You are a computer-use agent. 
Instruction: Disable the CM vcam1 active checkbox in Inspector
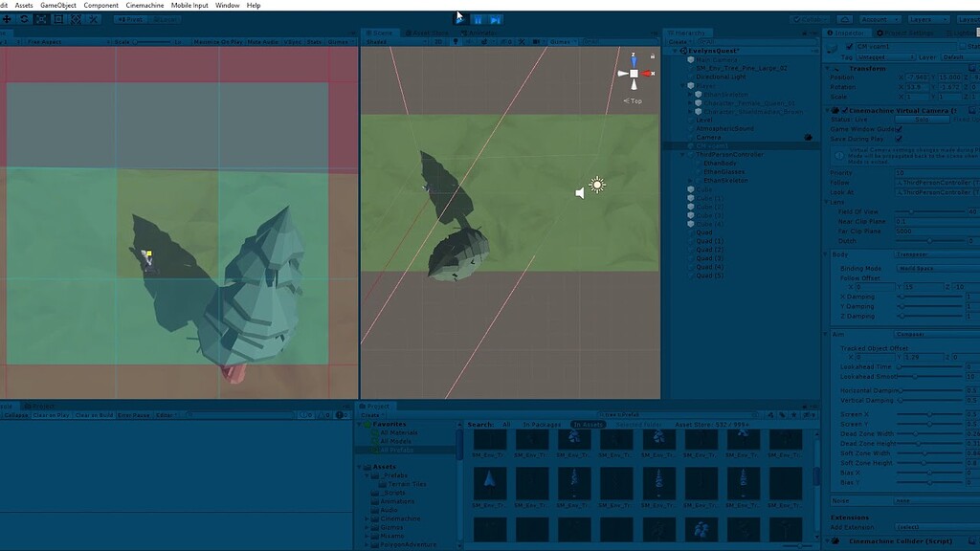849,47
